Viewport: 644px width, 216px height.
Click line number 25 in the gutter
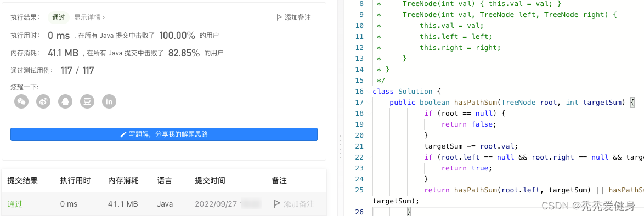(359, 190)
